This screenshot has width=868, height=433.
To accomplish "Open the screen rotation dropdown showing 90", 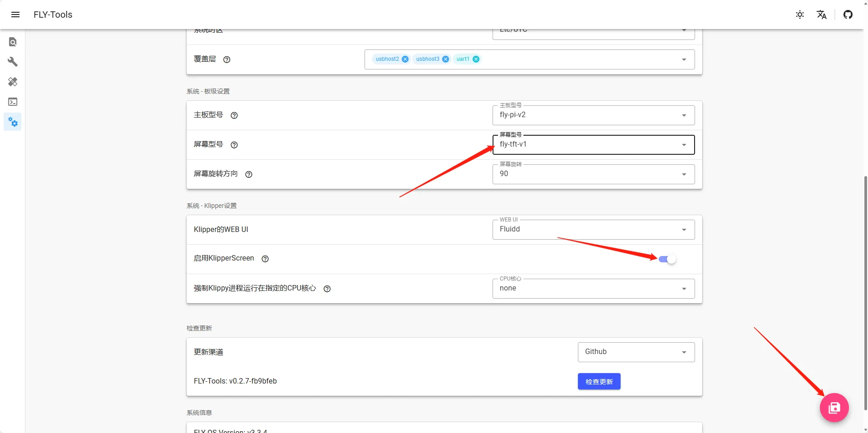I will point(593,174).
